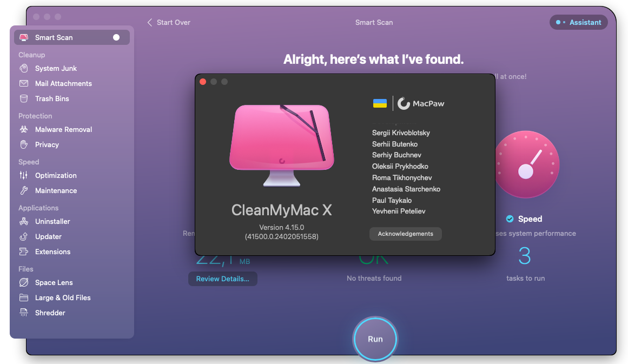
Task: Open the Assistant panel
Action: pyautogui.click(x=579, y=23)
